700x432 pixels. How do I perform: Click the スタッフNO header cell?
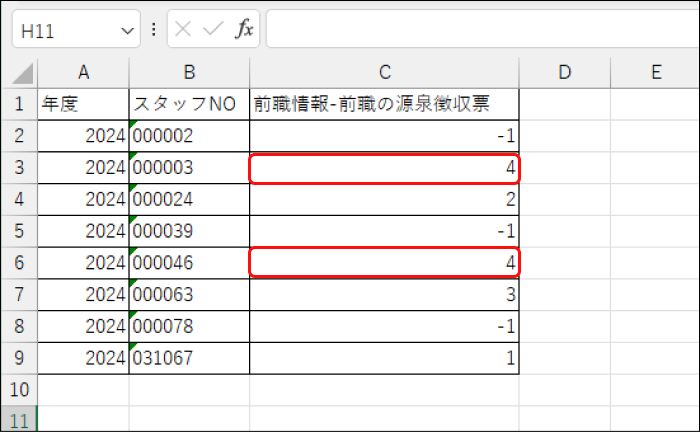(x=189, y=104)
